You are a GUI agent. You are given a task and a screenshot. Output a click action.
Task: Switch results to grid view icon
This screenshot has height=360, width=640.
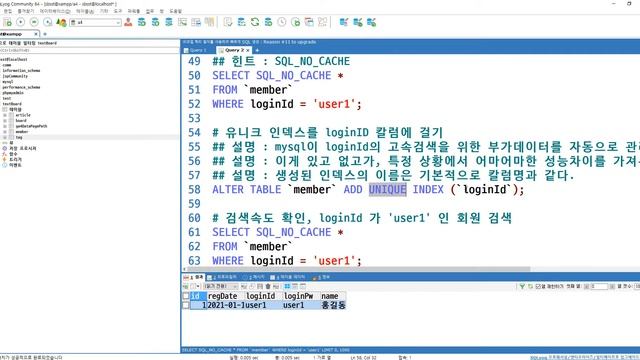point(287,287)
